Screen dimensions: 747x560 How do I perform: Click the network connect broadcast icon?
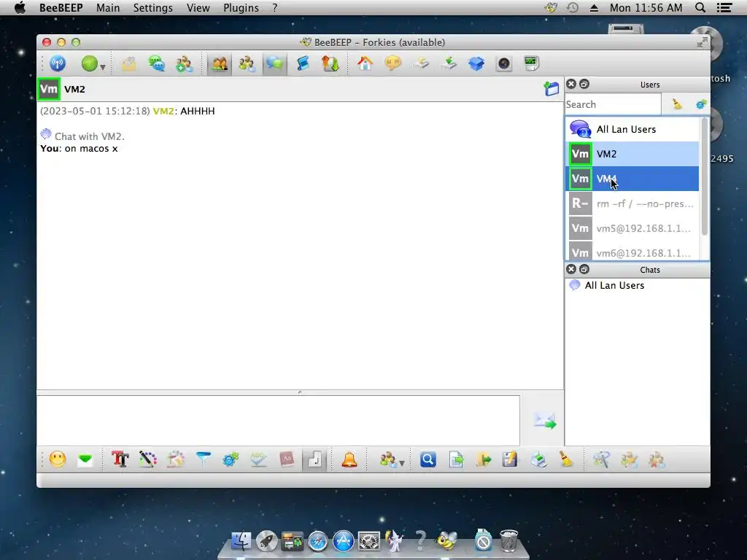tap(58, 63)
